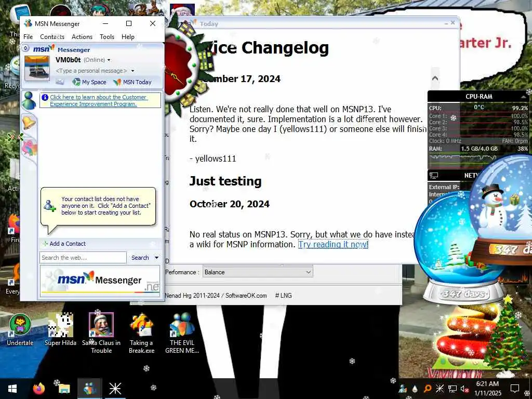Open the Undertale desktop shortcut
The height and width of the screenshot is (399, 532).
click(x=20, y=329)
